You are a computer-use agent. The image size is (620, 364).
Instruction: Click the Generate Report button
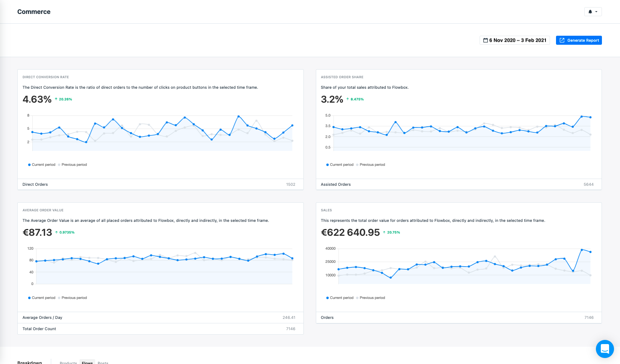(579, 40)
